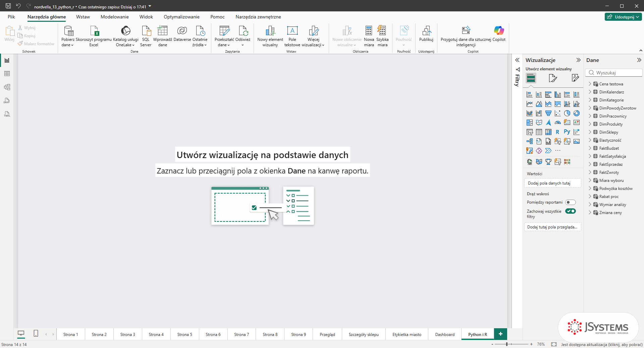Click the Wyszukaj search field

coord(614,73)
